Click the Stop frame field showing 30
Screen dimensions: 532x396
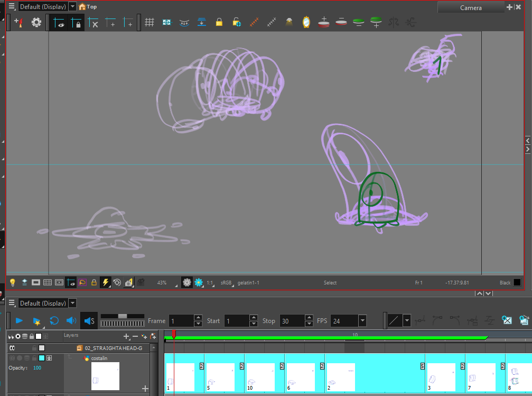coord(292,321)
